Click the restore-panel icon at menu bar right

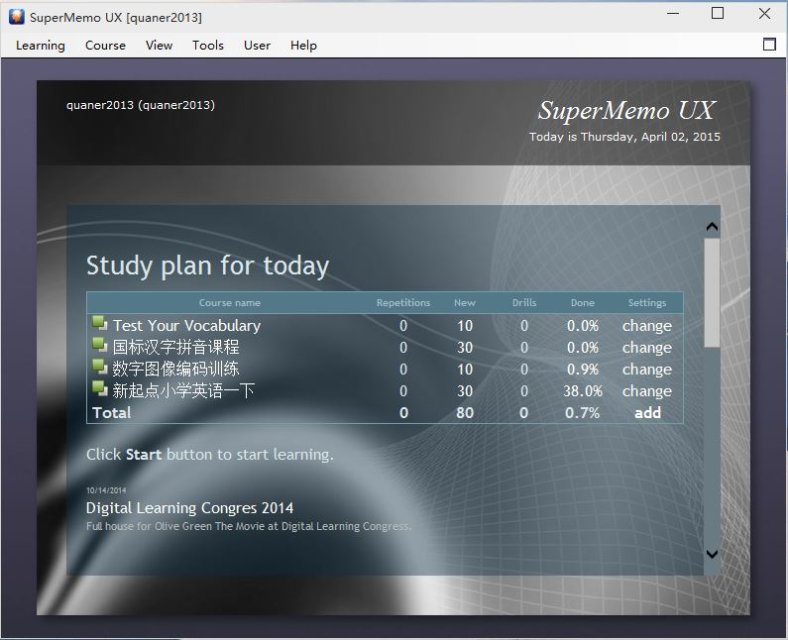tap(769, 44)
